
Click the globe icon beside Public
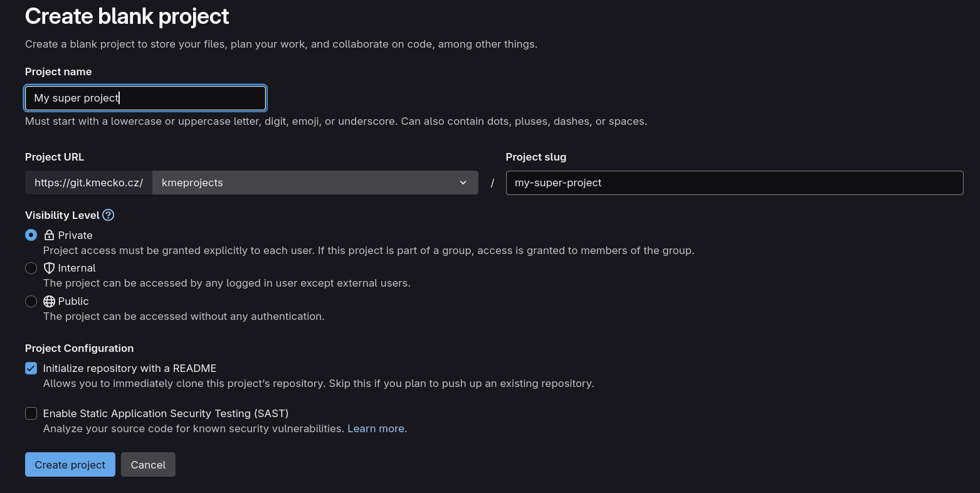pyautogui.click(x=49, y=301)
